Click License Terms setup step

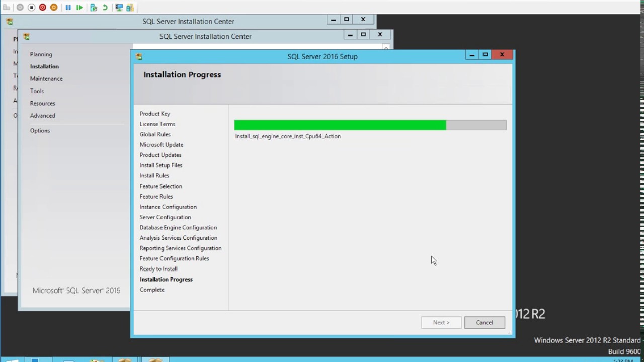tap(157, 124)
